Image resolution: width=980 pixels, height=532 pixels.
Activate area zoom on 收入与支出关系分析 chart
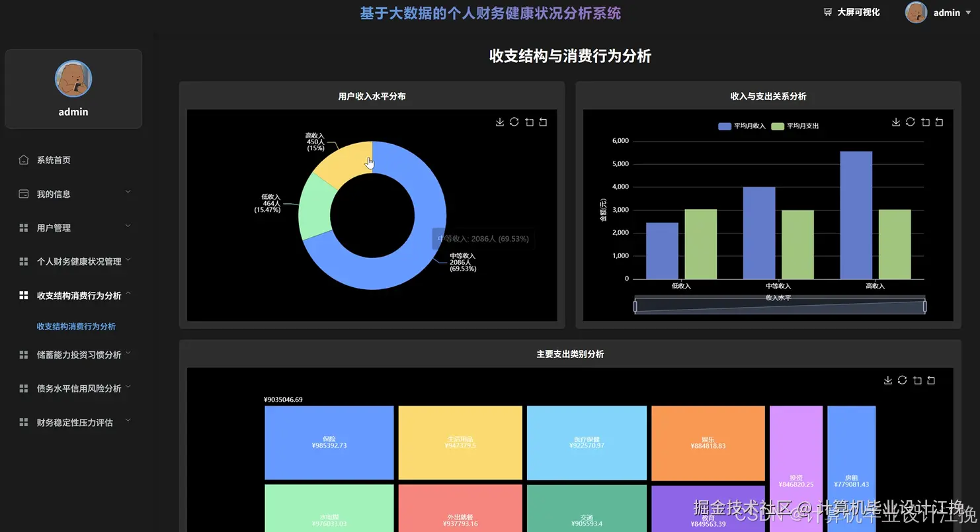[925, 122]
